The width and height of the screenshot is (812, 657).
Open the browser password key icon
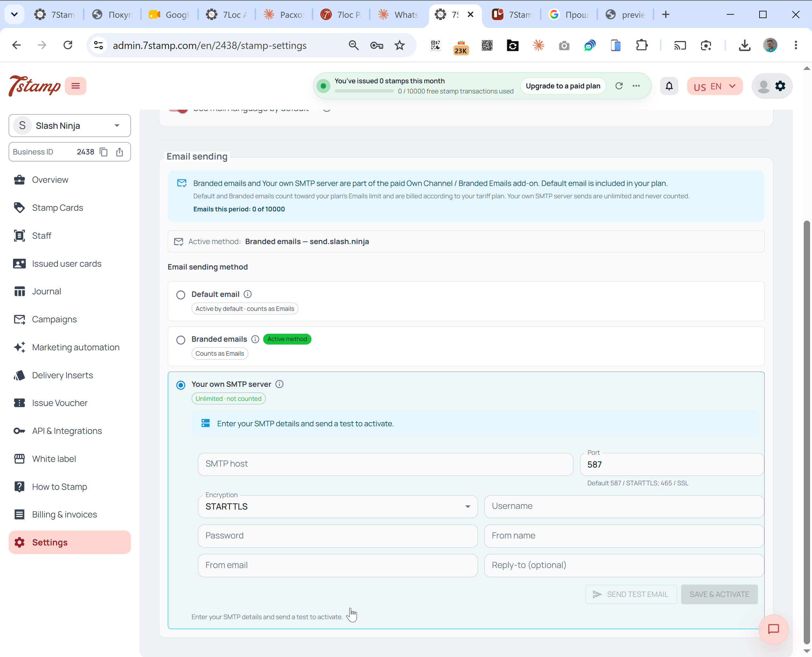pyautogui.click(x=377, y=45)
